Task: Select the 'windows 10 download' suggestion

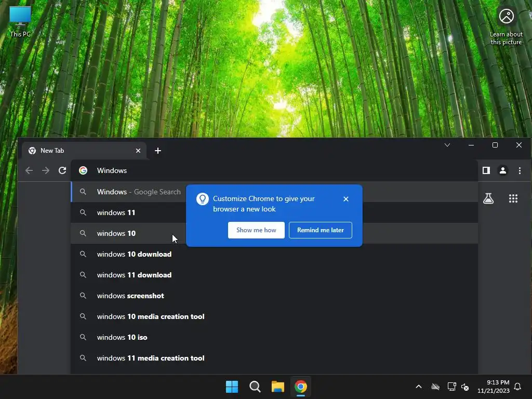Action: point(274,254)
